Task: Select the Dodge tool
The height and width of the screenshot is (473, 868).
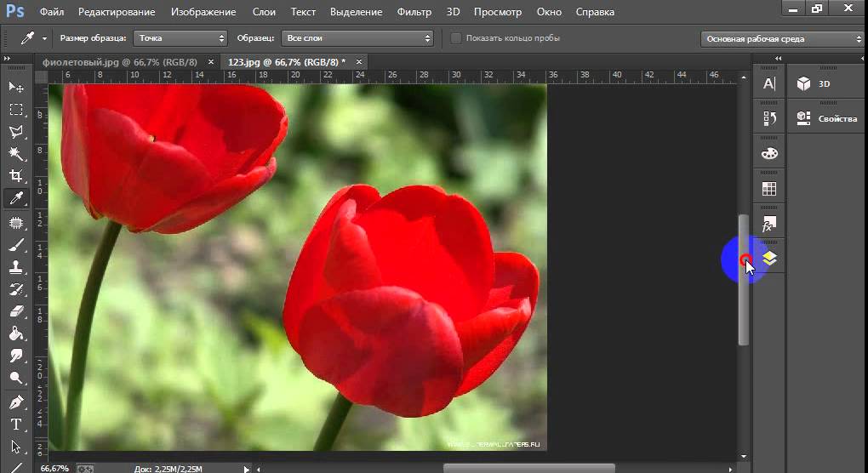Action: point(16,378)
